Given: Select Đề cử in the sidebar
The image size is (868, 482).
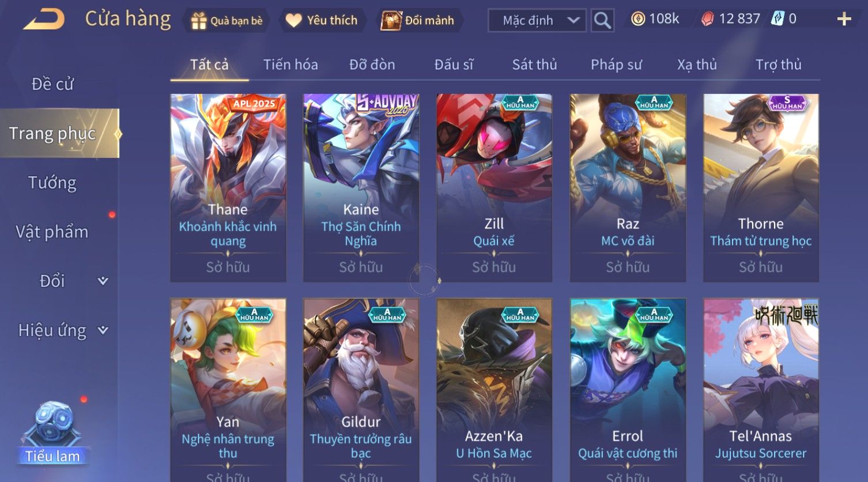Looking at the screenshot, I should click(52, 84).
